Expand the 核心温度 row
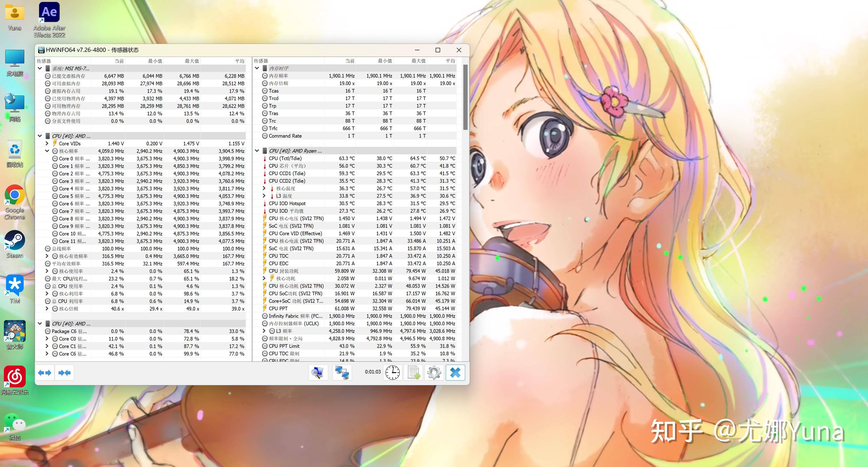 pos(264,188)
